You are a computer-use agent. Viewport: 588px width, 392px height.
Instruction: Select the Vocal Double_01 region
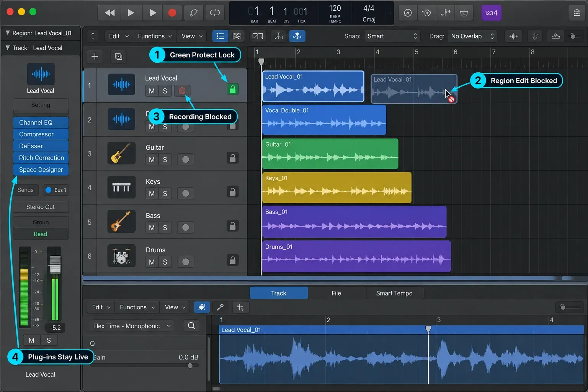pyautogui.click(x=324, y=120)
